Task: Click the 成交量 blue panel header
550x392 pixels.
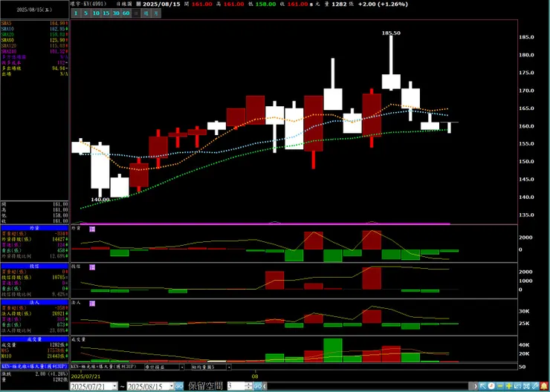Action: (x=34, y=339)
